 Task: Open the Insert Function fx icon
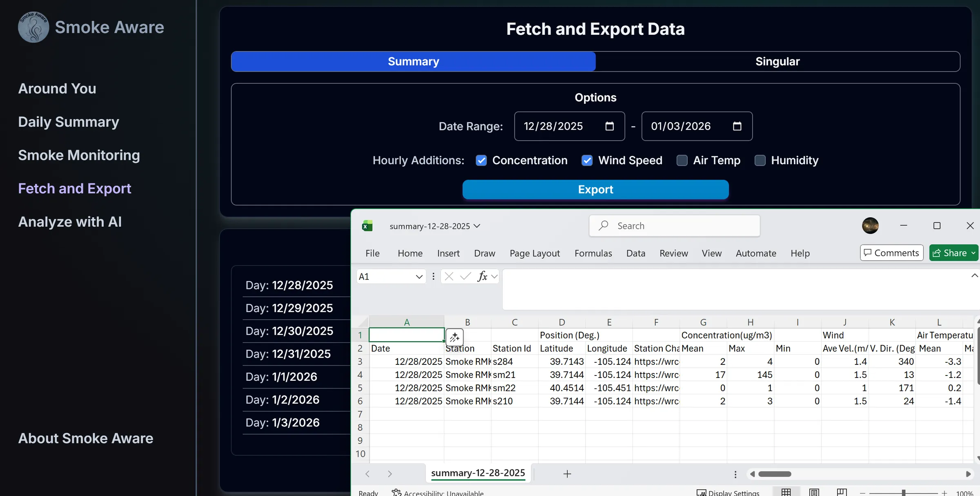[482, 277]
